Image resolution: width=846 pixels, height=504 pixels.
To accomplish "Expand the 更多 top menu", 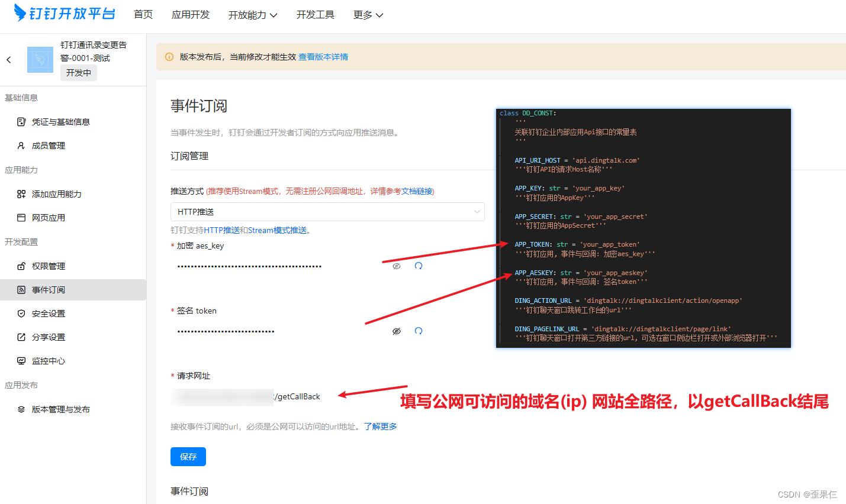I will (368, 15).
